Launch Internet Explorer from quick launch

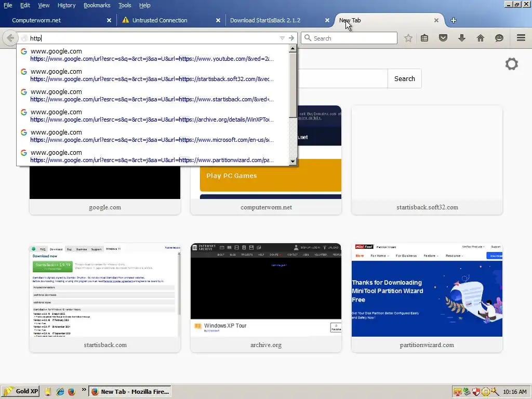coord(60,392)
